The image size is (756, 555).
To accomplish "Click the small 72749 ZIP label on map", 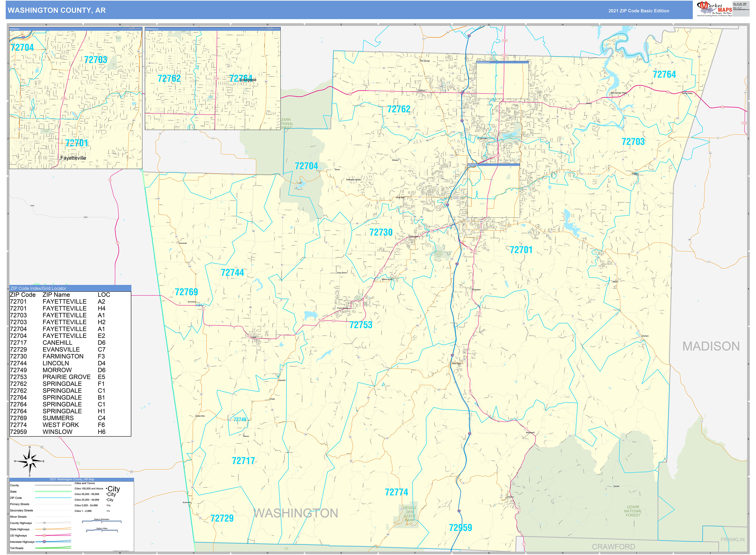I will pos(240,419).
